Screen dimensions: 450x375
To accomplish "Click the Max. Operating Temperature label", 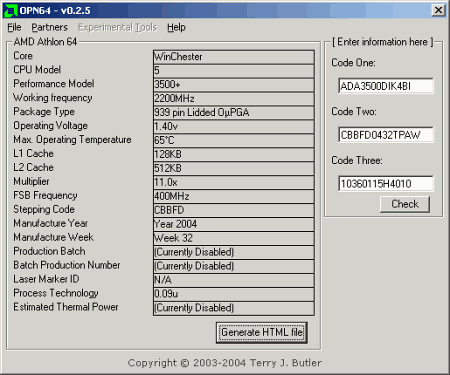I will (72, 140).
